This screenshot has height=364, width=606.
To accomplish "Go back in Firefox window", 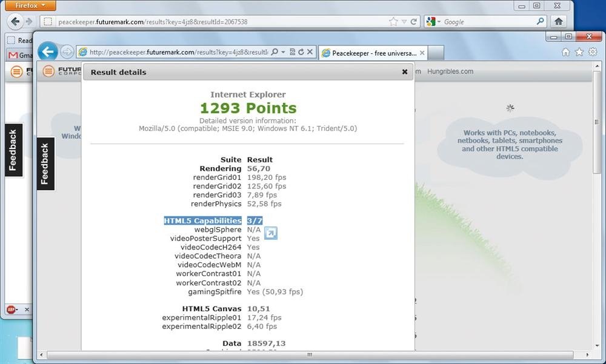I will [x=16, y=21].
